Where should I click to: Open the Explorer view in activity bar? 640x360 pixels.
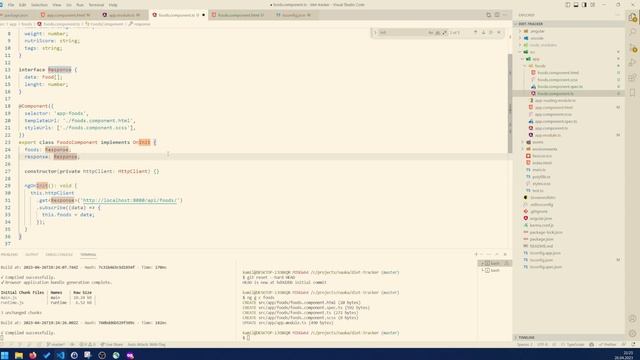coord(633,18)
